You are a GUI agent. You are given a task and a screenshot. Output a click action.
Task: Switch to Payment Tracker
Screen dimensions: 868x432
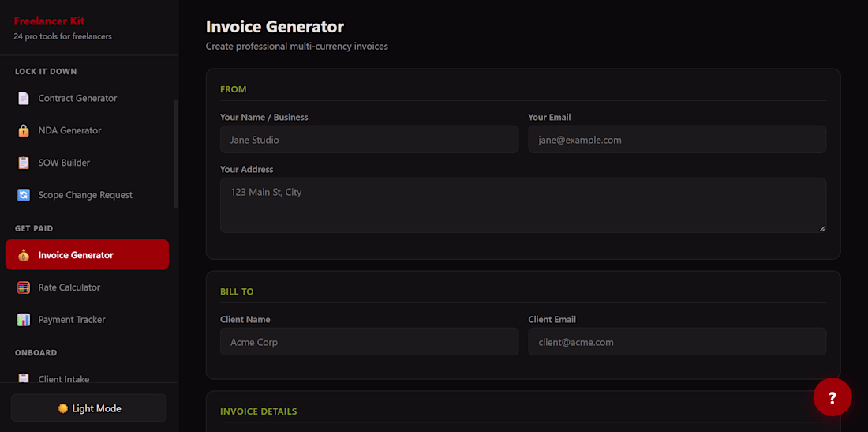tap(87, 320)
